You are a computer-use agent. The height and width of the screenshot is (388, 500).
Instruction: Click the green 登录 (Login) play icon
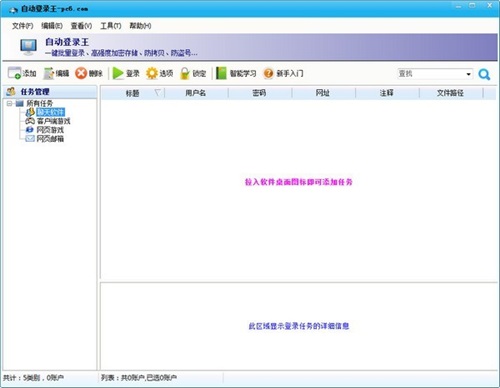(x=118, y=73)
